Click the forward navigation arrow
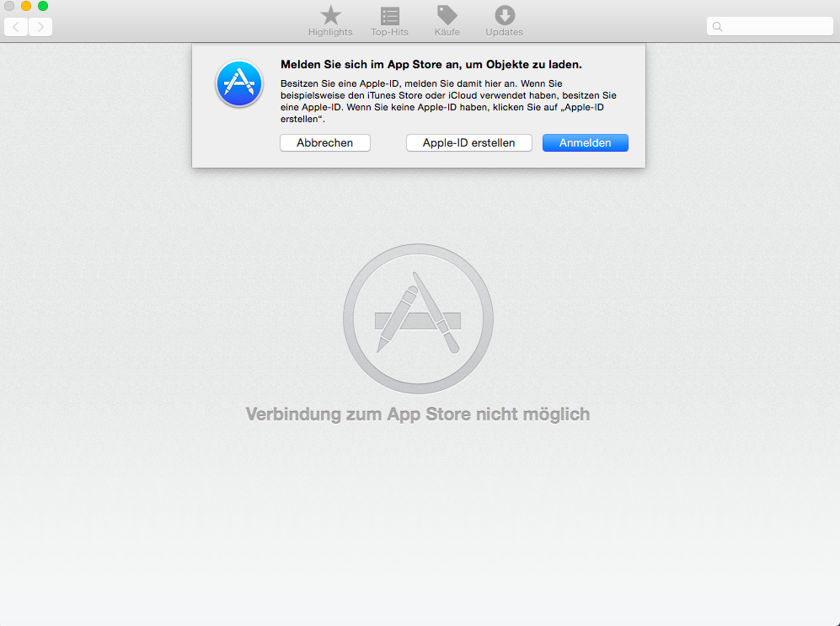Screen dimensions: 840x626 pos(40,27)
